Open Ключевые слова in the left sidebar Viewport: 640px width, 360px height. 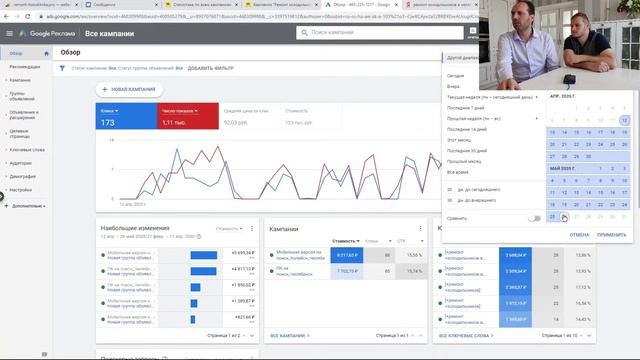point(27,150)
